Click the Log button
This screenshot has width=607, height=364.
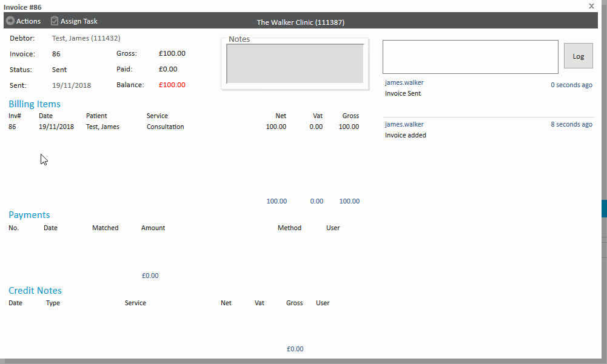coord(578,56)
